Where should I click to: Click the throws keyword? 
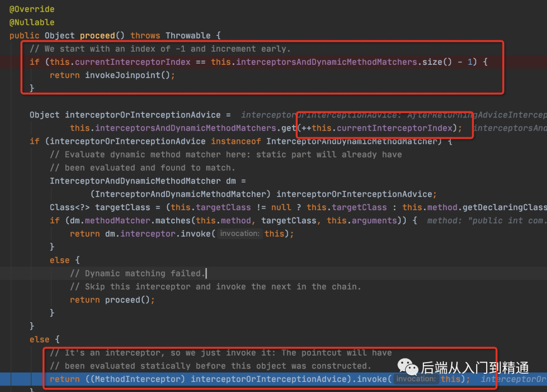pyautogui.click(x=145, y=35)
